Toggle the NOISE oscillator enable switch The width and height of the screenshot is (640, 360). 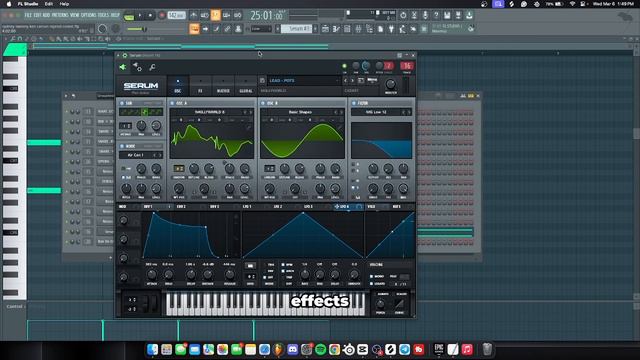(122, 146)
